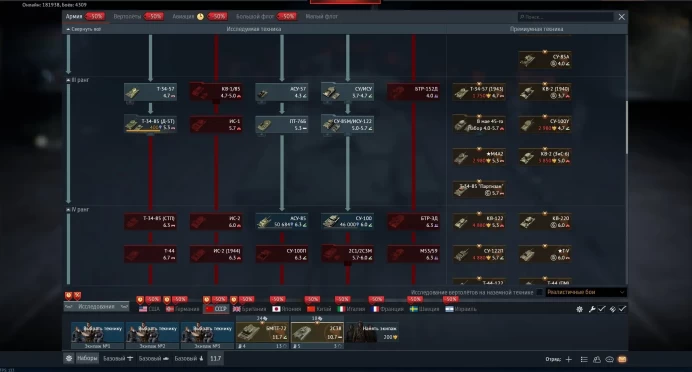Select the АСУ-57 vehicle card
Viewport: 692px width, 372px height.
(282, 92)
